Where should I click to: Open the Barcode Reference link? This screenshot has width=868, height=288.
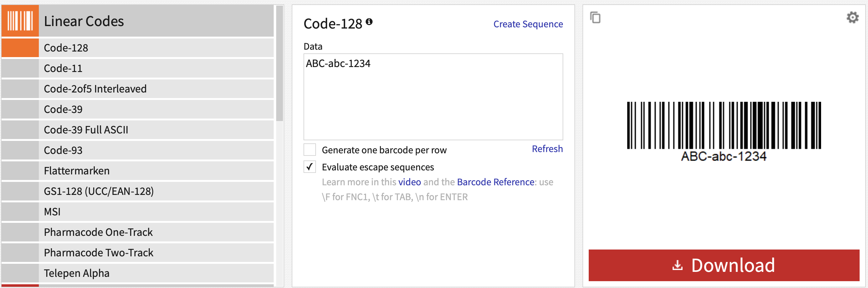pyautogui.click(x=495, y=182)
